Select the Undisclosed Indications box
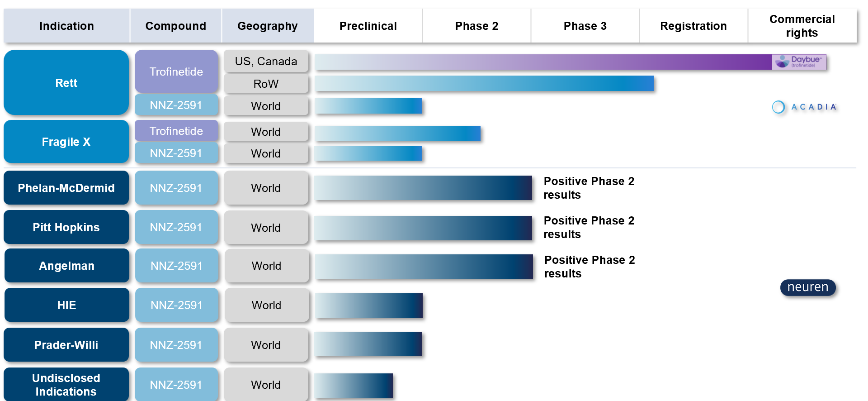The height and width of the screenshot is (401, 868). pyautogui.click(x=66, y=384)
